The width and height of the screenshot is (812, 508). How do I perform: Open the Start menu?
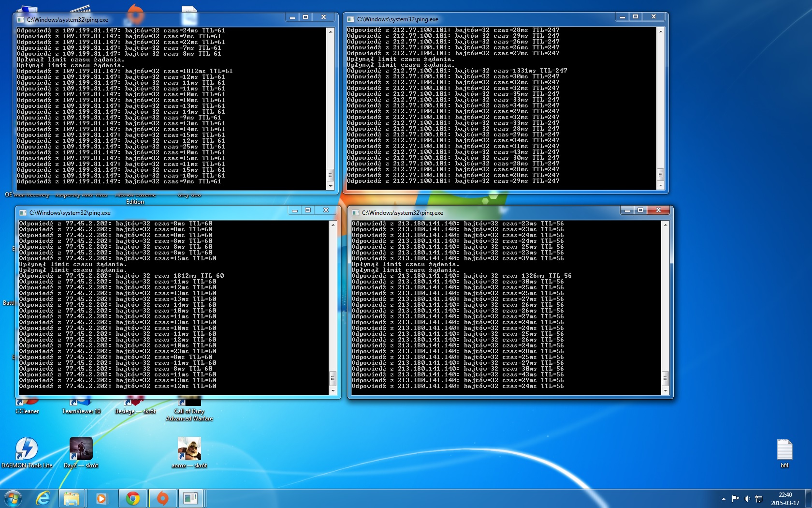click(13, 498)
